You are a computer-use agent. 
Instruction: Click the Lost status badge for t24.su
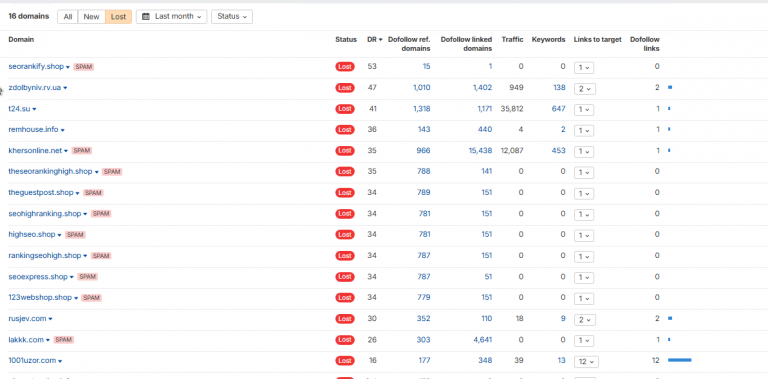pos(345,109)
